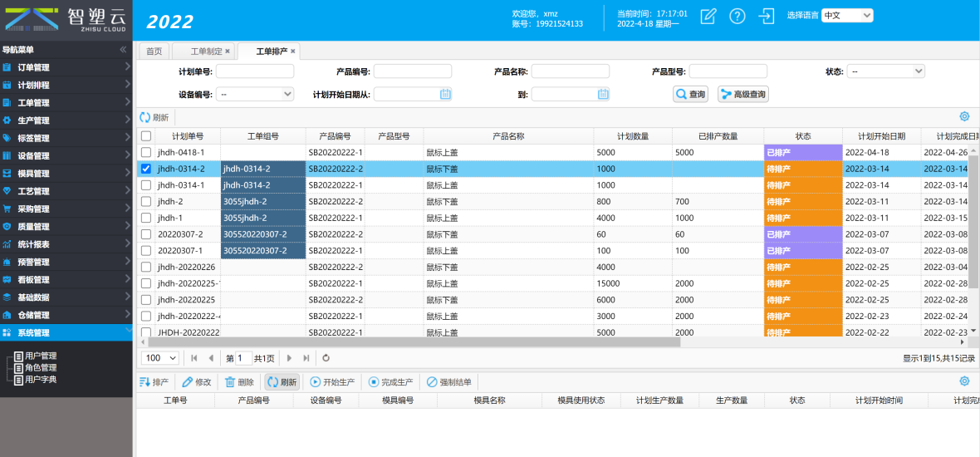Screen dimensions: 980x457
Task: Open calendar picker for plan start date from
Action: pos(446,95)
